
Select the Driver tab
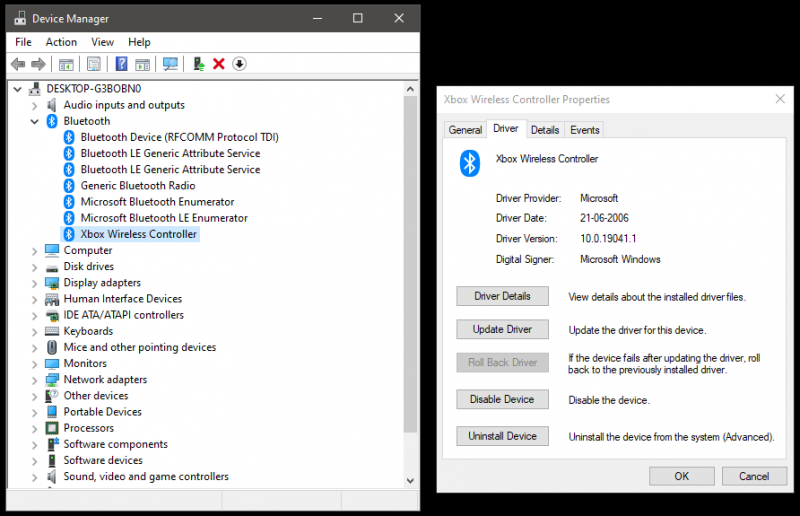[x=506, y=129]
